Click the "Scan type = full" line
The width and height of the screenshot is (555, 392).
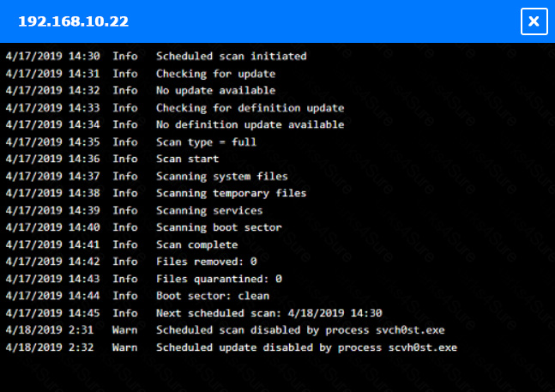click(206, 142)
